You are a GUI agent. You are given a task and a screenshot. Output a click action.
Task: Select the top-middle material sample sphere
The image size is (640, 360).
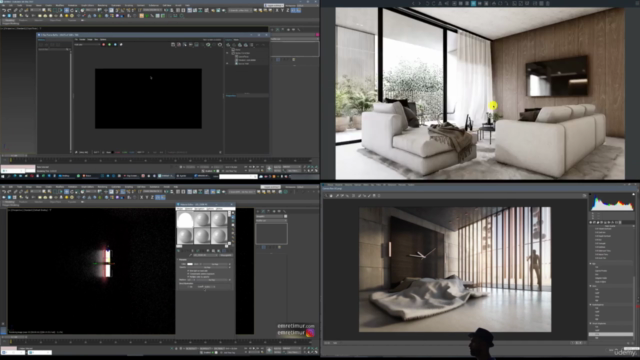202,219
